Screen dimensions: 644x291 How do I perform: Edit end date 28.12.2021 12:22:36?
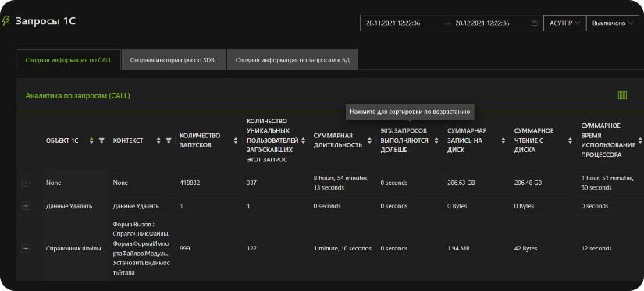482,23
